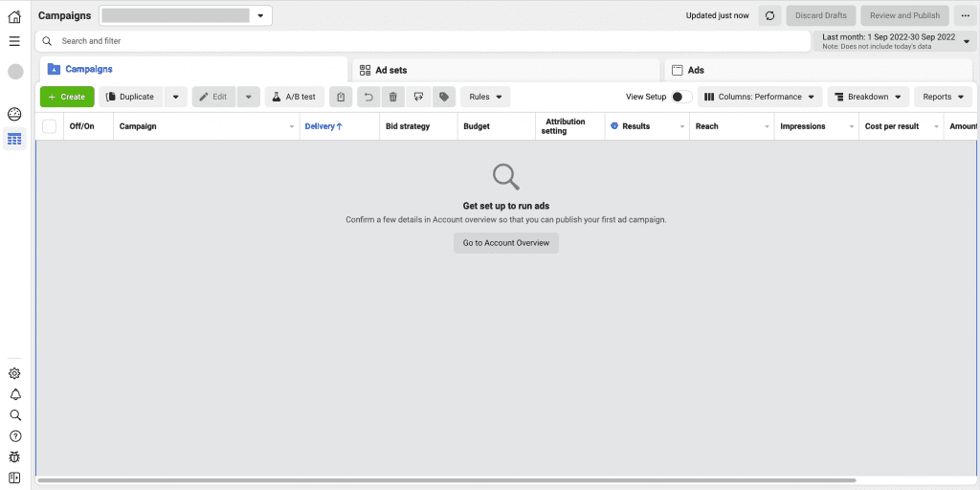This screenshot has height=490, width=980.
Task: Open the Reach column menu arrow
Action: click(x=767, y=127)
